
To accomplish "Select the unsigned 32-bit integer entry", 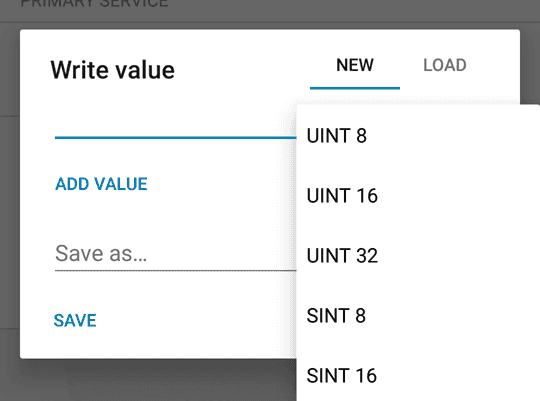I will pyautogui.click(x=418, y=256).
